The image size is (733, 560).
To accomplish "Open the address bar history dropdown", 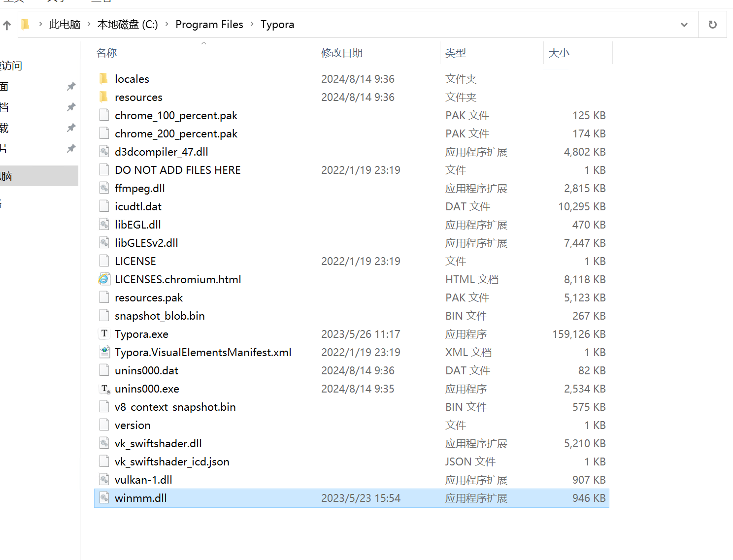I will point(684,25).
